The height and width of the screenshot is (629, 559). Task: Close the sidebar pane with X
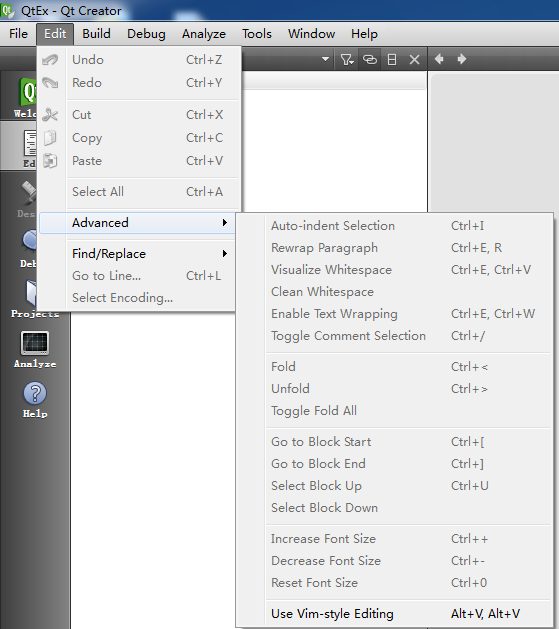(x=414, y=60)
